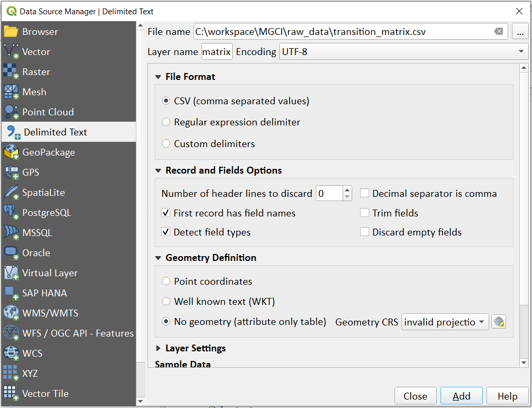Click the WFS / OGC API icon

tap(11, 333)
